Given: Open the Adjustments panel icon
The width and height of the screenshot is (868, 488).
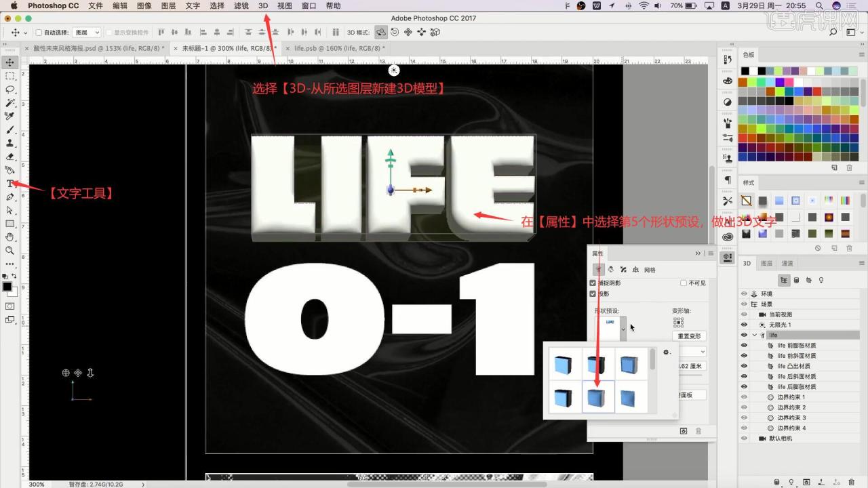Looking at the screenshot, I should [728, 102].
